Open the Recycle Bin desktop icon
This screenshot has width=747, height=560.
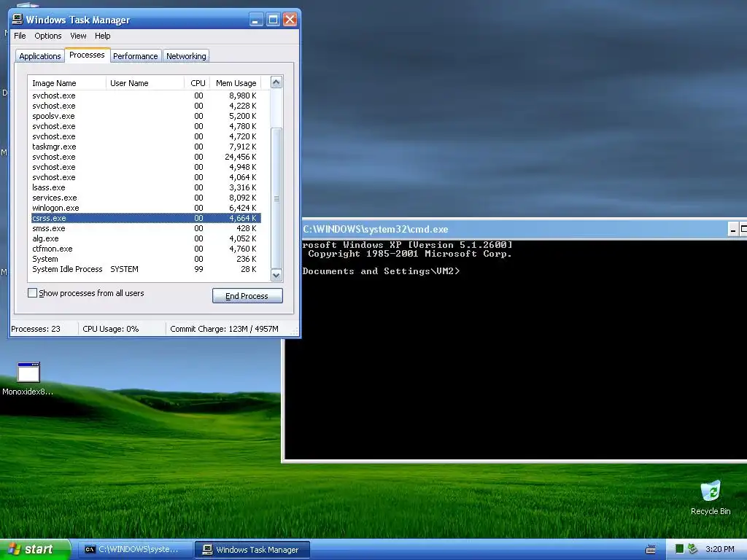[x=711, y=497]
